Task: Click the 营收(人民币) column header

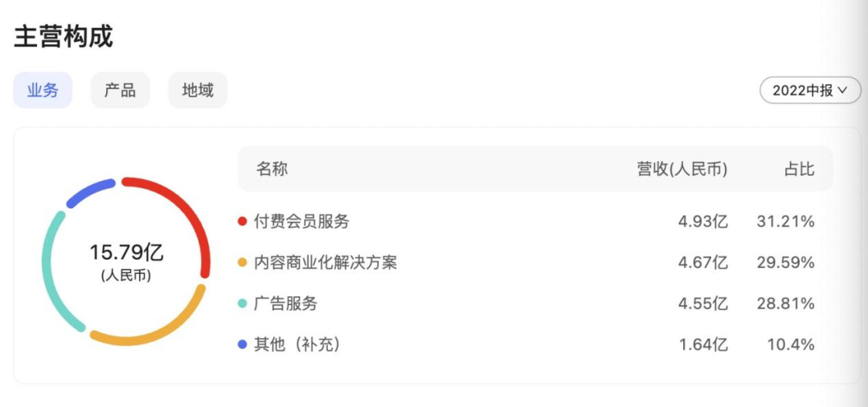Action: (x=682, y=169)
